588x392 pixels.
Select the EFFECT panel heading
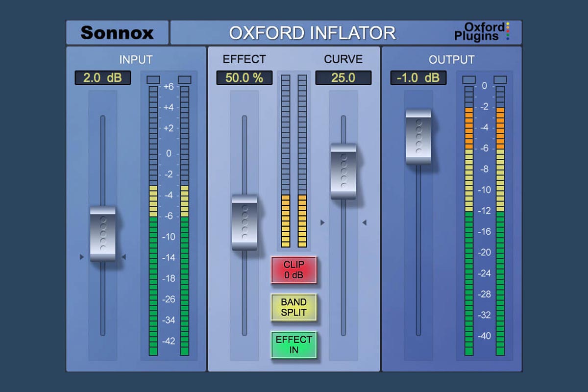(244, 59)
